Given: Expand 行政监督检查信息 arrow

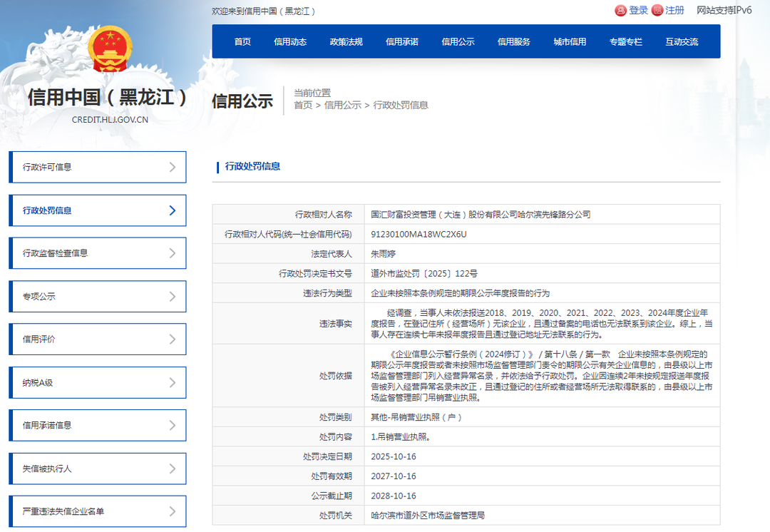Looking at the screenshot, I should [173, 253].
